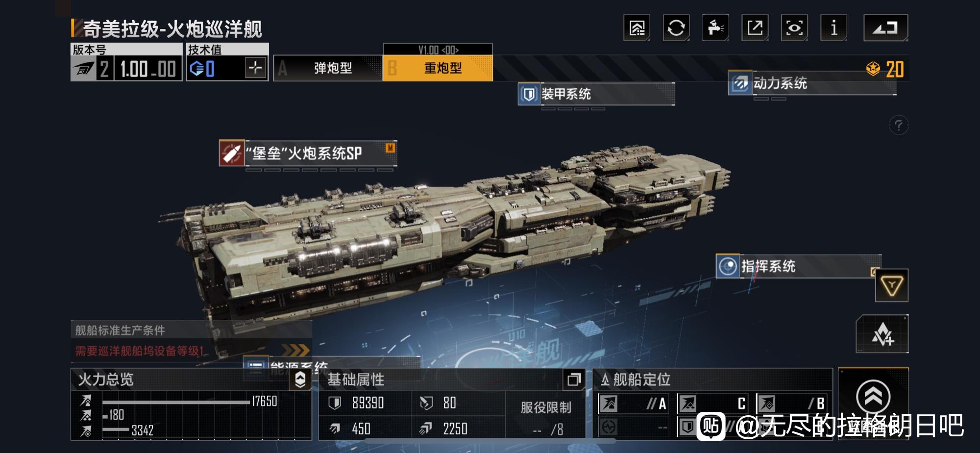Open the paint spray skin icon
The image size is (980, 453).
click(715, 27)
